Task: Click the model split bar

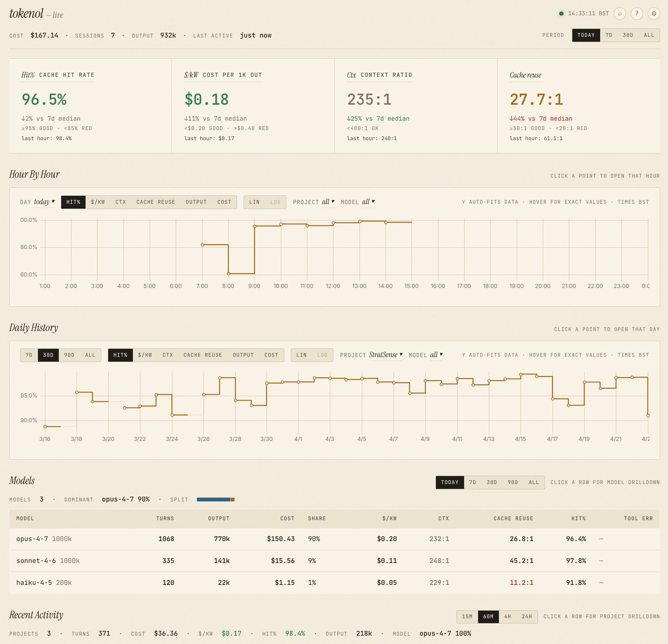Action: (x=216, y=499)
